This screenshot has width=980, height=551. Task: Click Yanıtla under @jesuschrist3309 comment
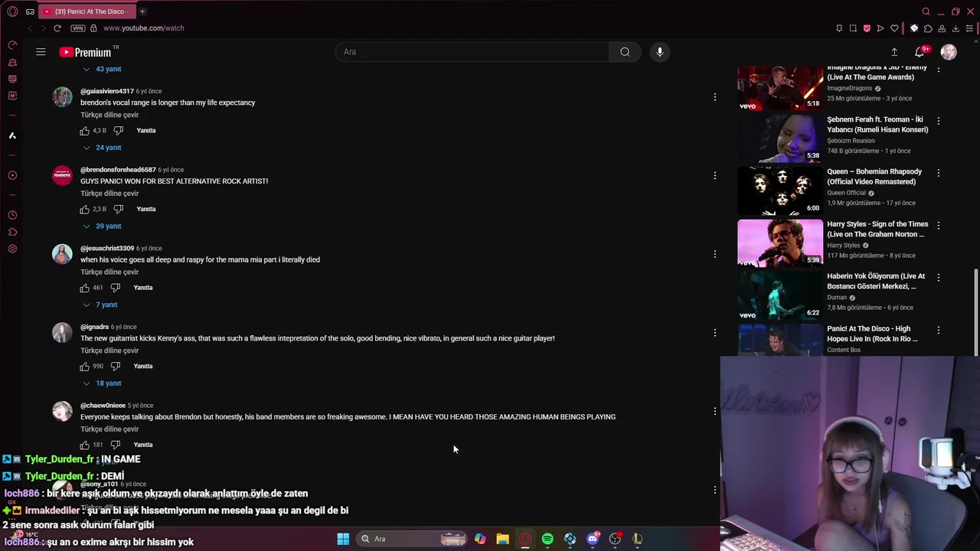click(143, 288)
